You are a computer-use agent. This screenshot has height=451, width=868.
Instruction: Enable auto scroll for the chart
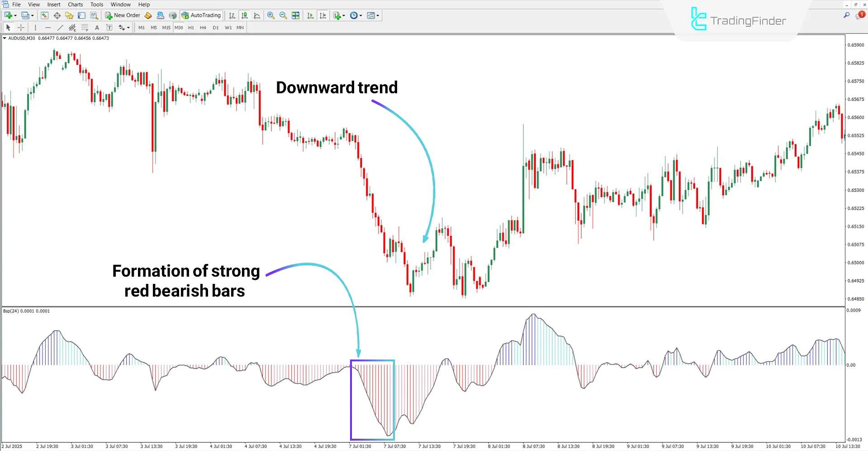pyautogui.click(x=310, y=15)
